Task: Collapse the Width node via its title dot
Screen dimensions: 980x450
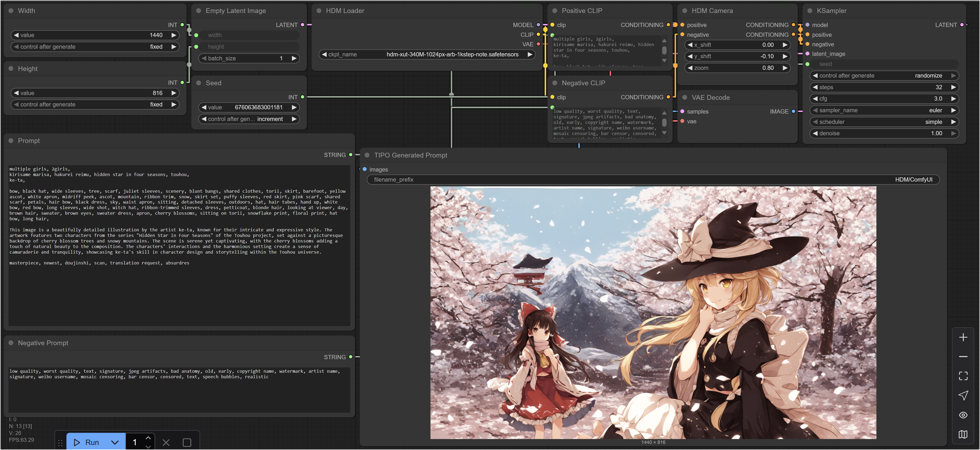Action: coord(11,11)
